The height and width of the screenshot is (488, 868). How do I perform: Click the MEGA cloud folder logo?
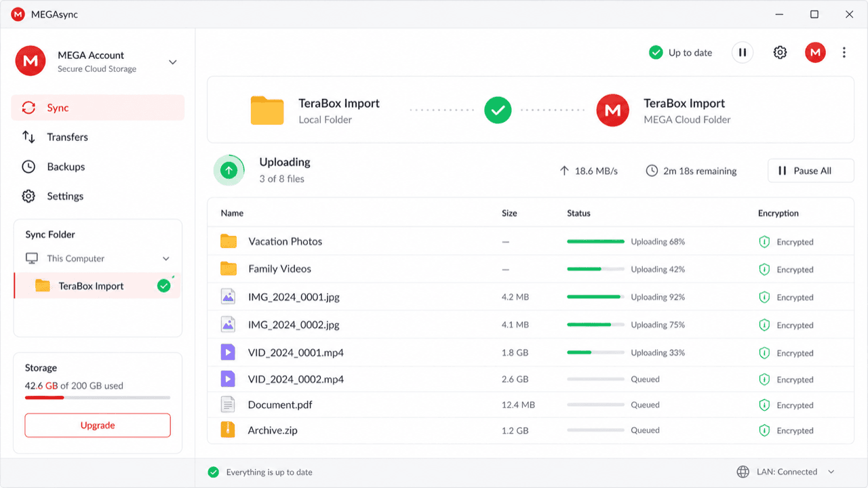click(613, 110)
